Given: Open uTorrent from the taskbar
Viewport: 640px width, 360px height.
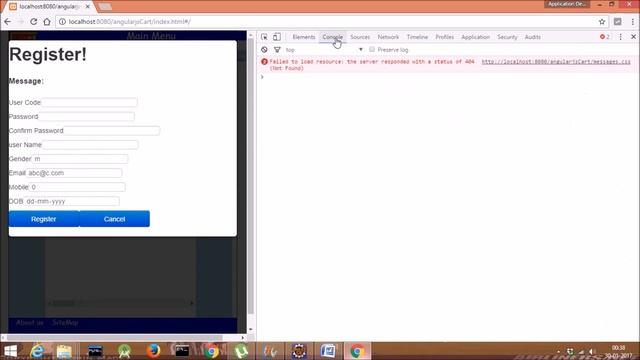Looking at the screenshot, I should click(241, 351).
